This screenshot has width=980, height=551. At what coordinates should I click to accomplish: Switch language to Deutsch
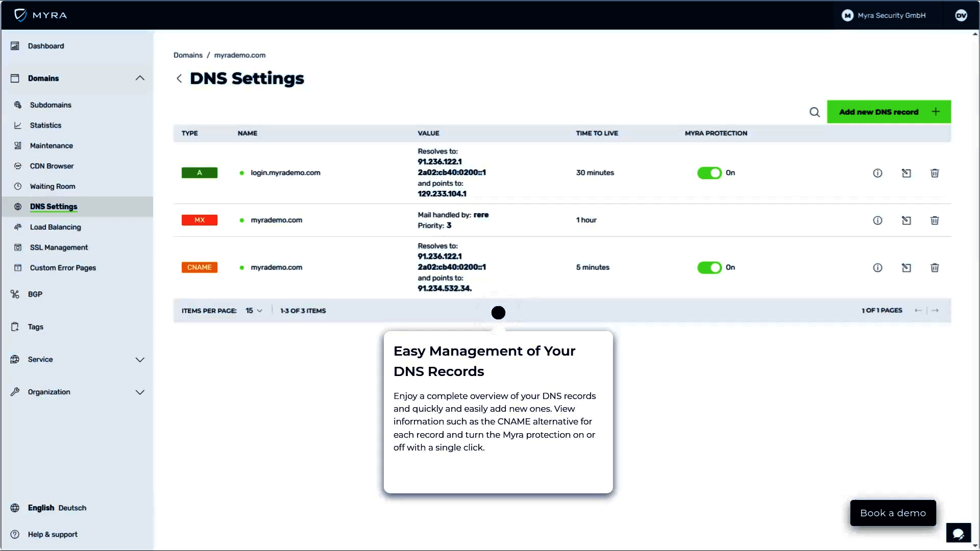(72, 508)
